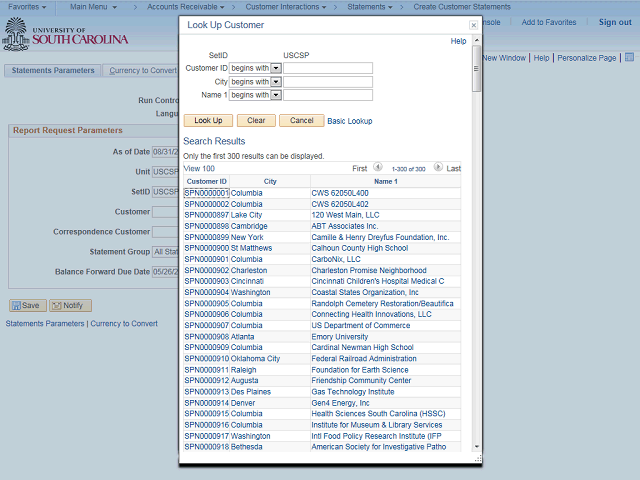This screenshot has height=480, width=640.
Task: Select Coastal States Organization result
Action: point(365,292)
